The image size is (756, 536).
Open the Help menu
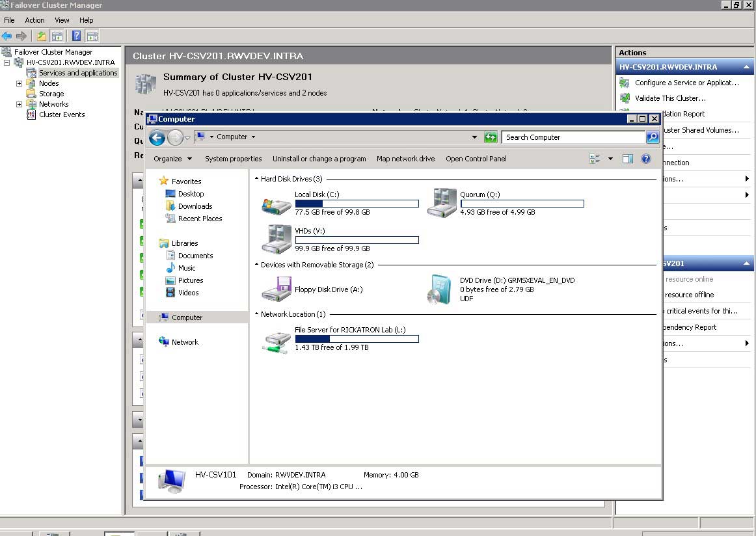pyautogui.click(x=87, y=20)
